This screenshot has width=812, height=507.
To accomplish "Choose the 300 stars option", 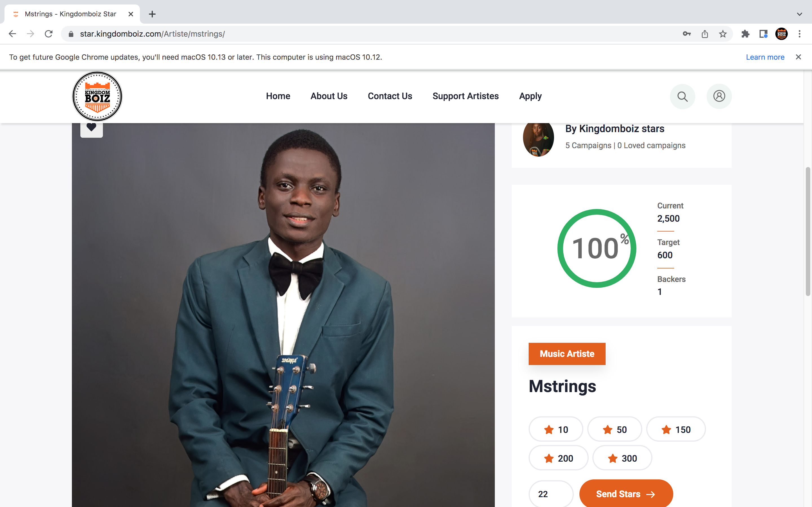I will [x=622, y=458].
